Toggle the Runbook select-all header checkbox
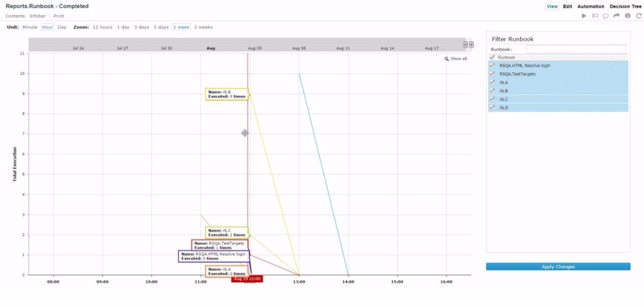This screenshot has width=644, height=306. [492, 56]
